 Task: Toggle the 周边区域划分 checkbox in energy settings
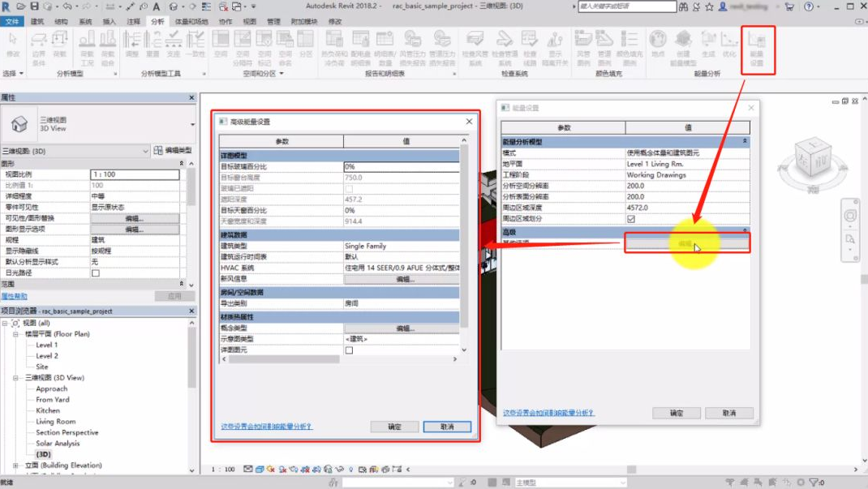pos(631,219)
